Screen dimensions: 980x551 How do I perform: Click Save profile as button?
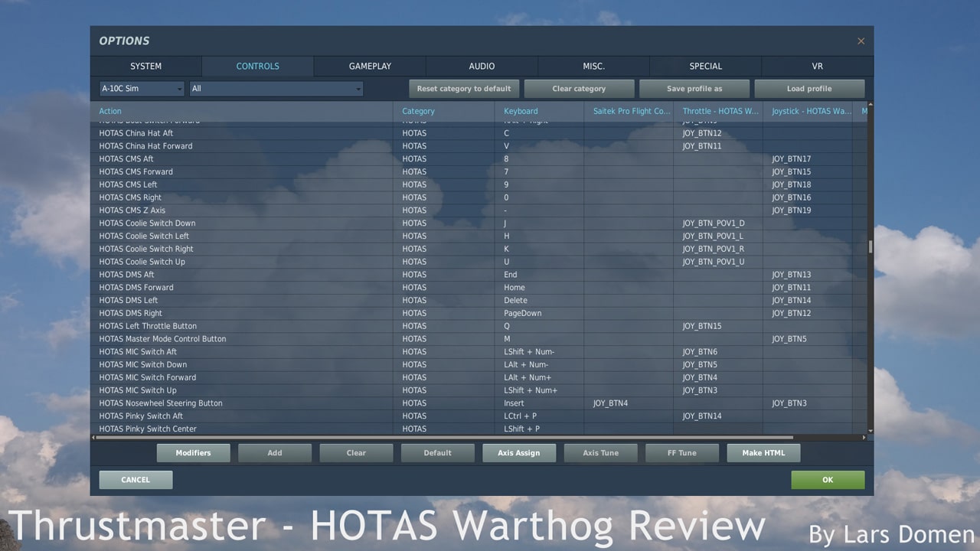point(694,89)
